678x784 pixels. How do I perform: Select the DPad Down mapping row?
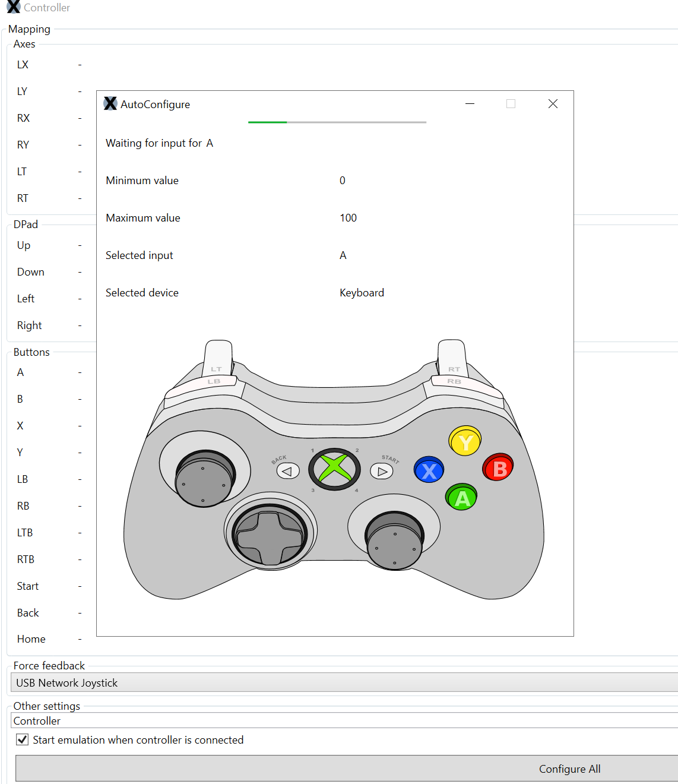50,271
